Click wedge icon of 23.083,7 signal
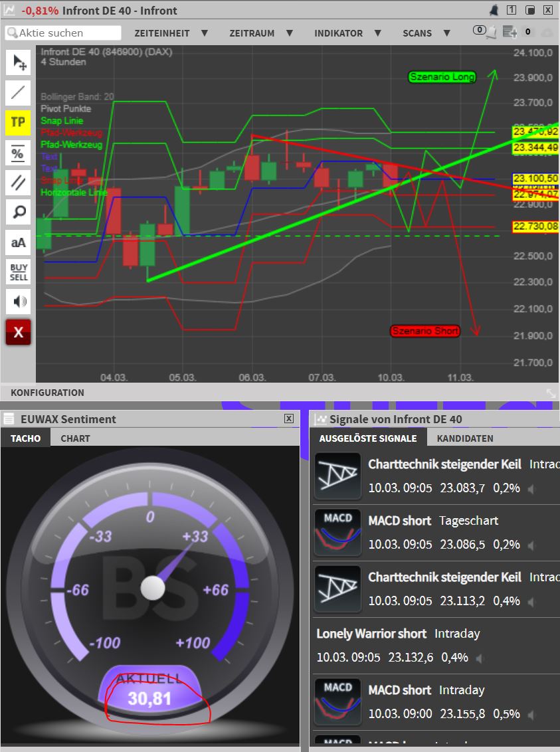 pos(337,476)
